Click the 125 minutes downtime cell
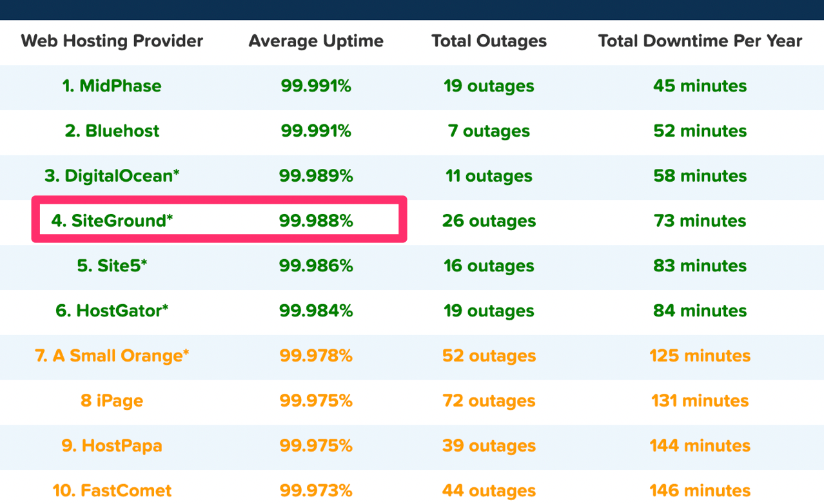The width and height of the screenshot is (824, 504). tap(700, 356)
